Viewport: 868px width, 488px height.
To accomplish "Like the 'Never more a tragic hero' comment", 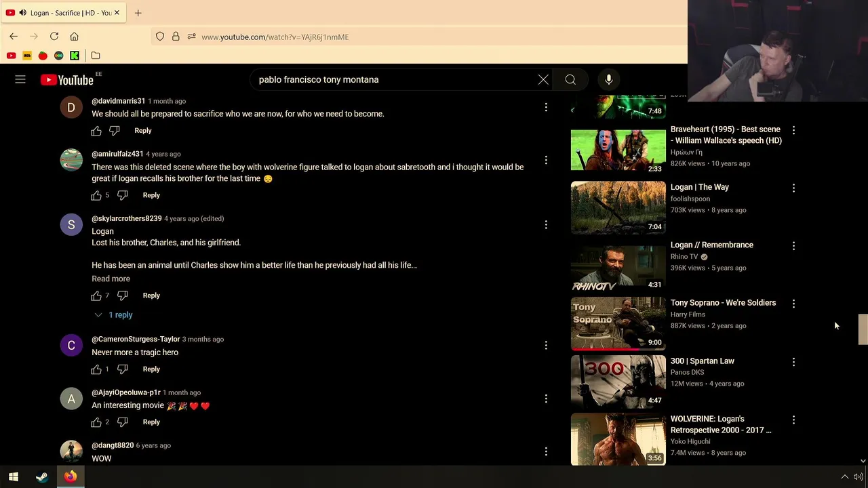I will [x=96, y=369].
